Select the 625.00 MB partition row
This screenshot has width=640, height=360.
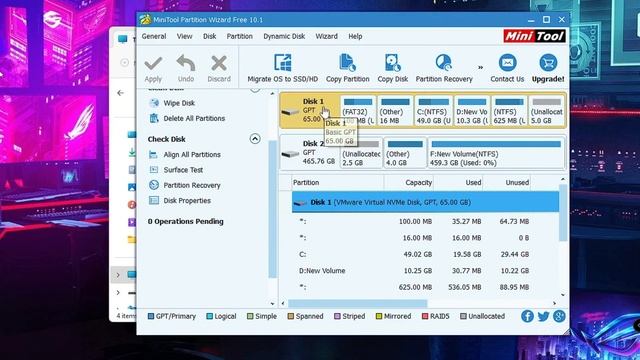click(425, 287)
